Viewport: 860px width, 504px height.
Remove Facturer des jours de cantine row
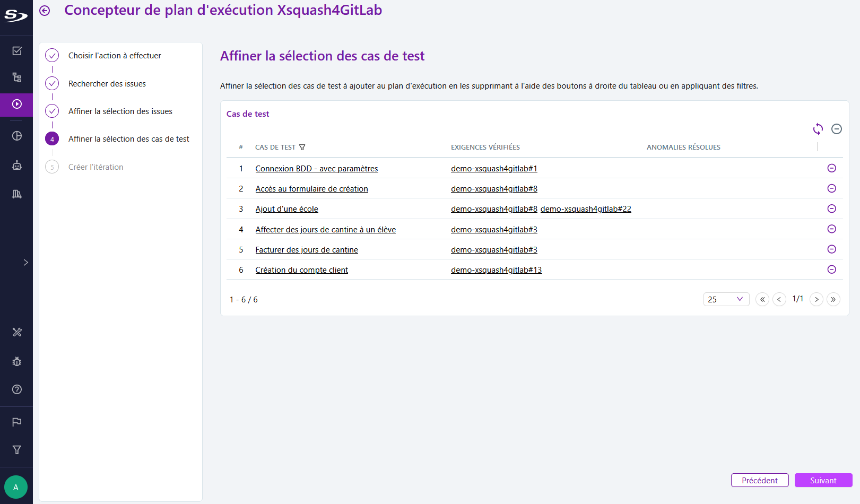click(831, 249)
